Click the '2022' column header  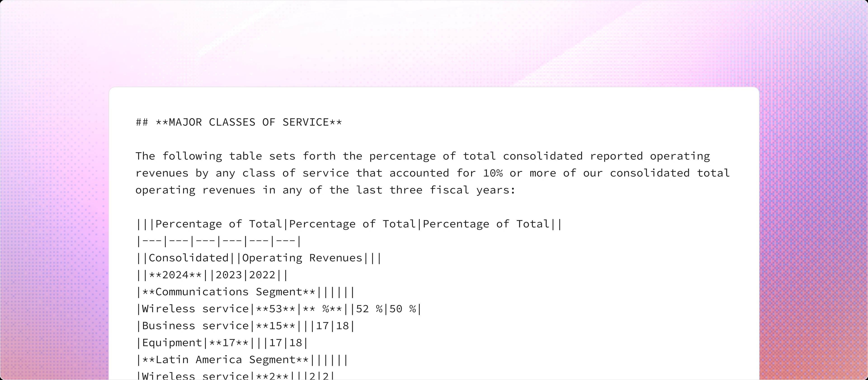point(262,275)
